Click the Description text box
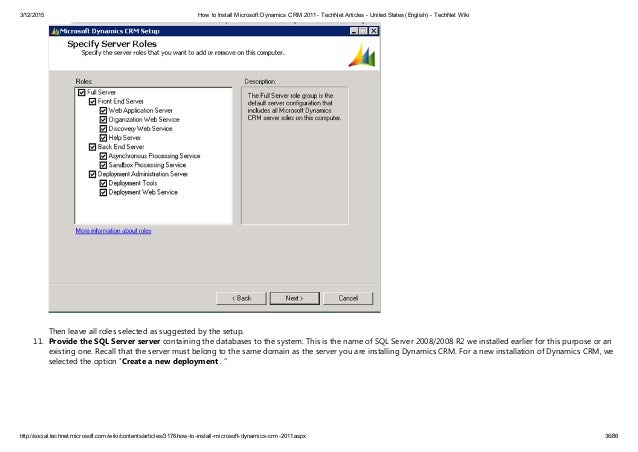Screen dimensions: 638x452 (x=295, y=155)
